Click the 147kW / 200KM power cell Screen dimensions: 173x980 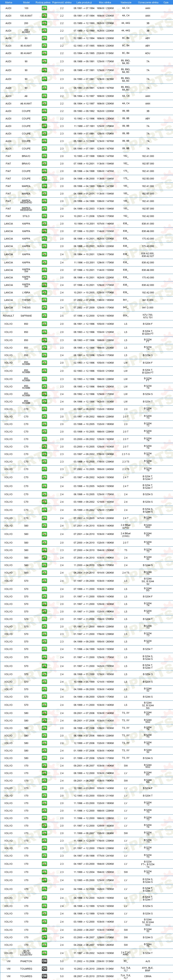pos(105,518)
